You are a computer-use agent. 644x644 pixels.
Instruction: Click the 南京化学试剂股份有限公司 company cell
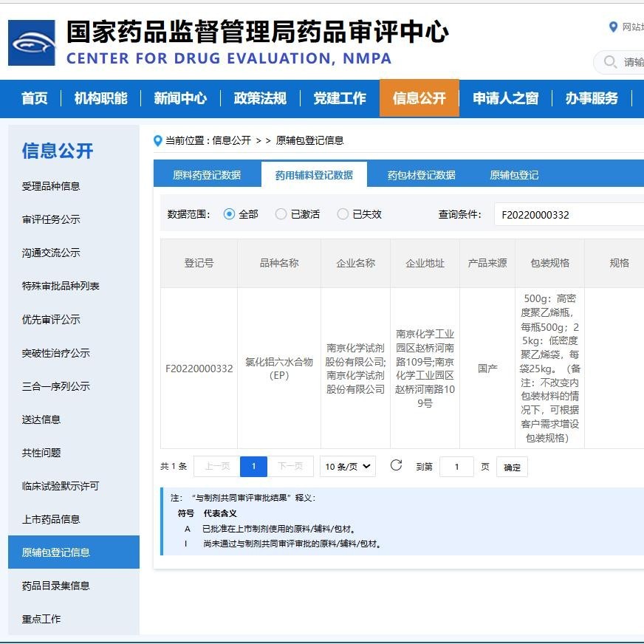click(355, 369)
